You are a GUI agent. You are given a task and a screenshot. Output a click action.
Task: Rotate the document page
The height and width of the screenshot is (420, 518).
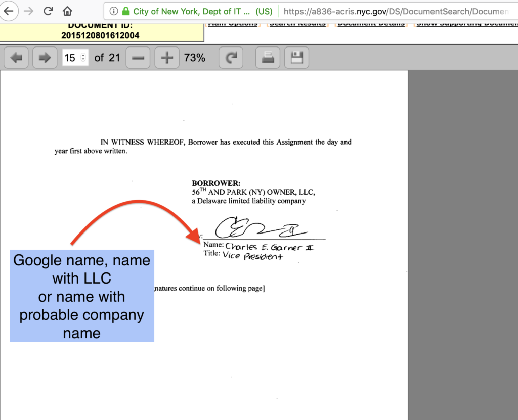click(231, 58)
